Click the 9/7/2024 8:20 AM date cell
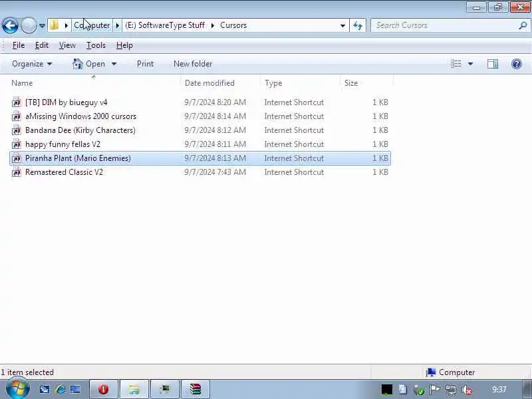The image size is (532, 399). coord(215,102)
